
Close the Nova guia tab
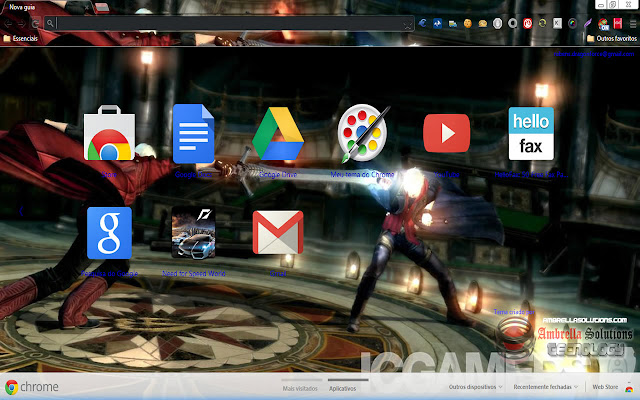87,7
